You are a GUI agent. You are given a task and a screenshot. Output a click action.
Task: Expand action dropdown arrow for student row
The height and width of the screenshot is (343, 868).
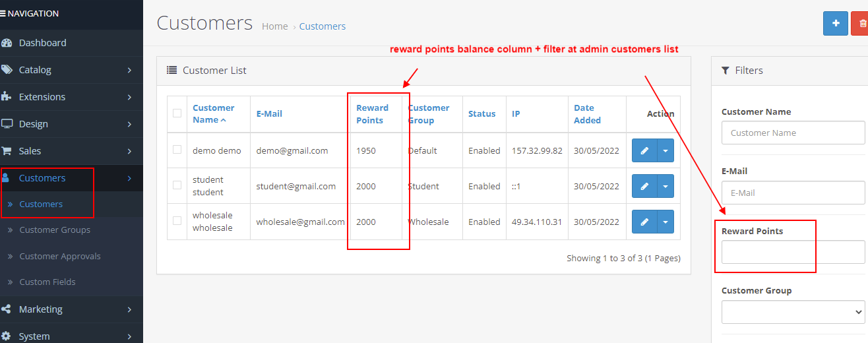[x=666, y=186]
